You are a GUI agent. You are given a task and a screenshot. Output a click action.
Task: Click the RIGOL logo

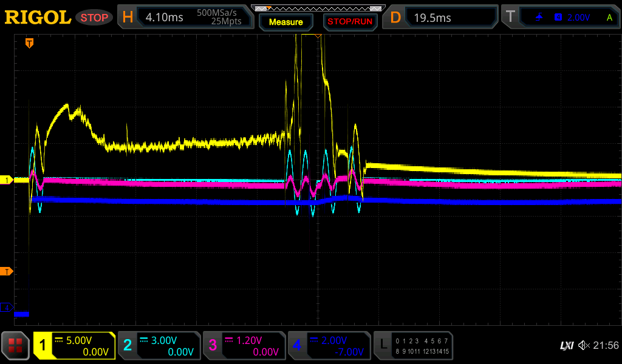point(38,18)
